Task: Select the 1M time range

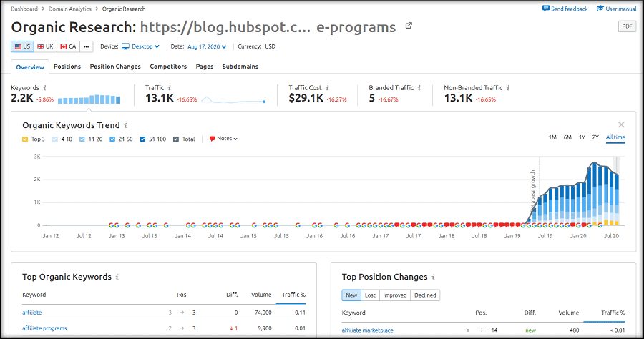Action: [553, 137]
